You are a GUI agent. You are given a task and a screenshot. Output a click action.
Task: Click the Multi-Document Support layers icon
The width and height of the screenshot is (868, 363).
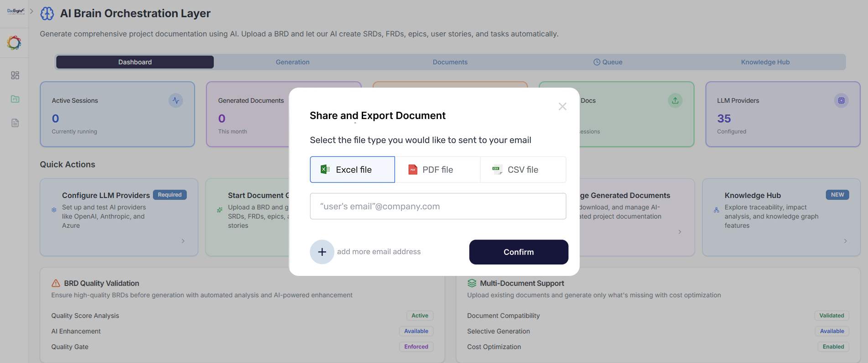pyautogui.click(x=472, y=283)
